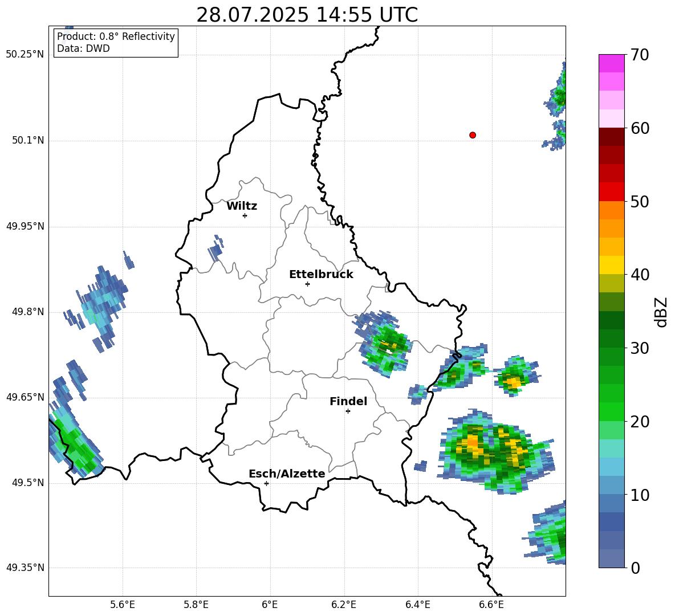
Task: Click the 49.95°N latitude label
Action: point(25,226)
